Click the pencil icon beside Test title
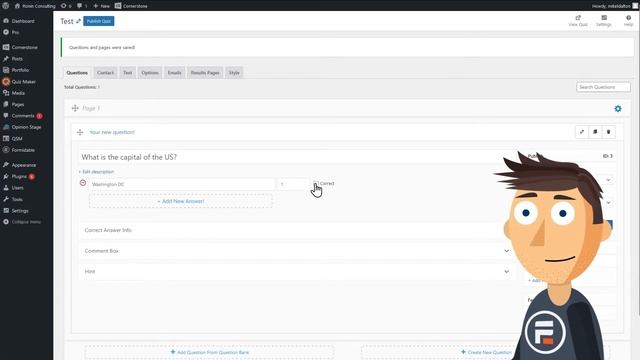This screenshot has width=640, height=360. click(x=78, y=21)
